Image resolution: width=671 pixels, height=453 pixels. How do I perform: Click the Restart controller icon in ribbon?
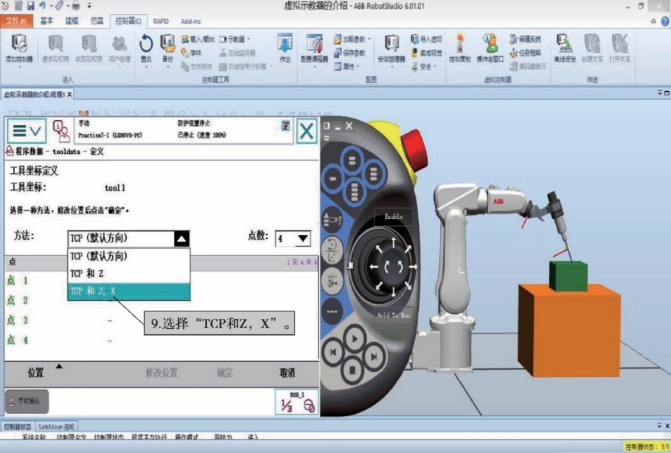(x=146, y=50)
